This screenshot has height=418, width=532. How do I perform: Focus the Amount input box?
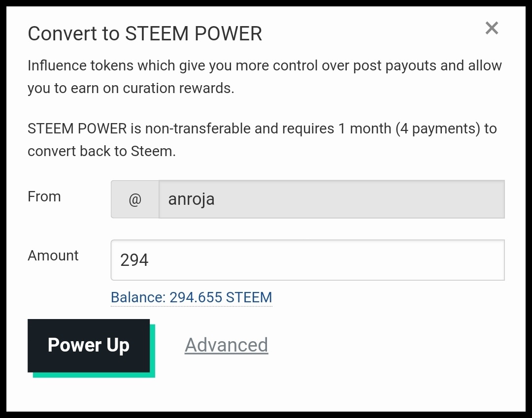(307, 260)
